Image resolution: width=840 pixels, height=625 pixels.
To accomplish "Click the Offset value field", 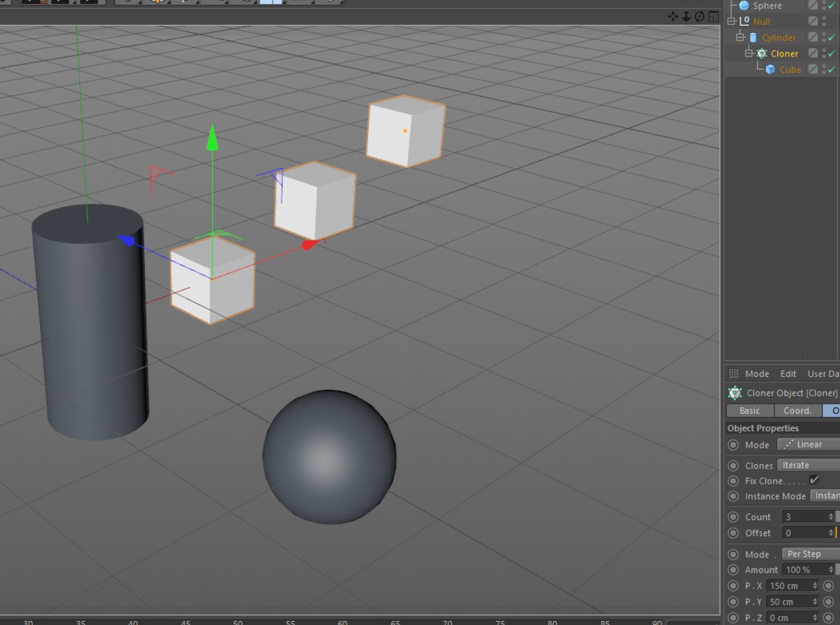I will click(x=808, y=533).
